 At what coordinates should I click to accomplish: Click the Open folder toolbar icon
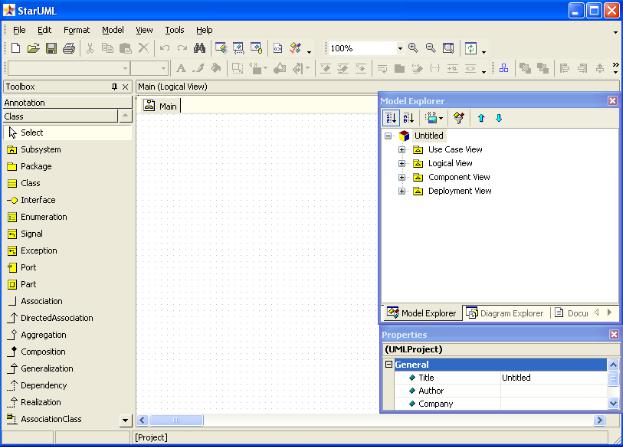33,48
